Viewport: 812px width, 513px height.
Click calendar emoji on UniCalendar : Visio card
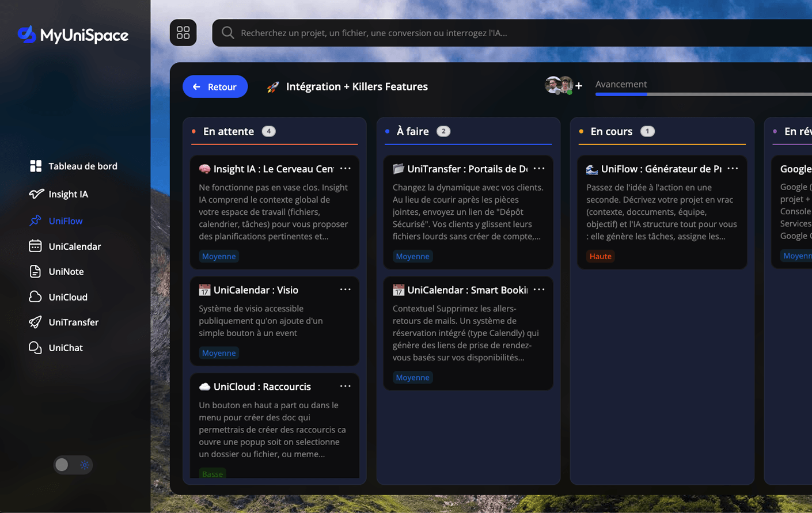click(x=204, y=290)
